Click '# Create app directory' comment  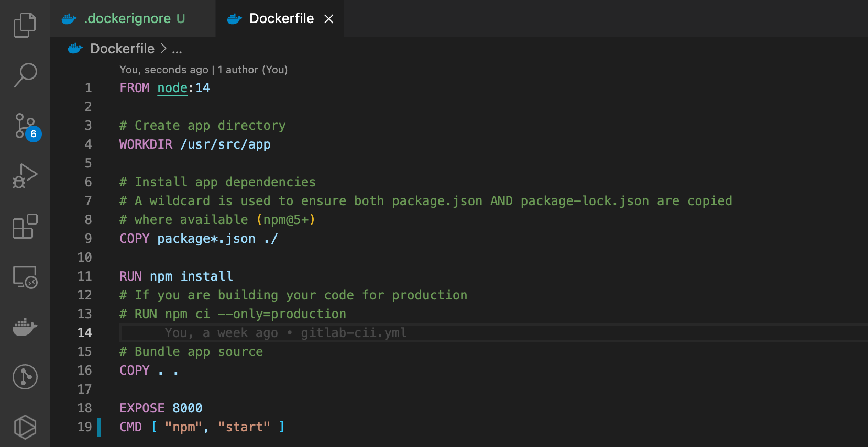[x=203, y=126]
